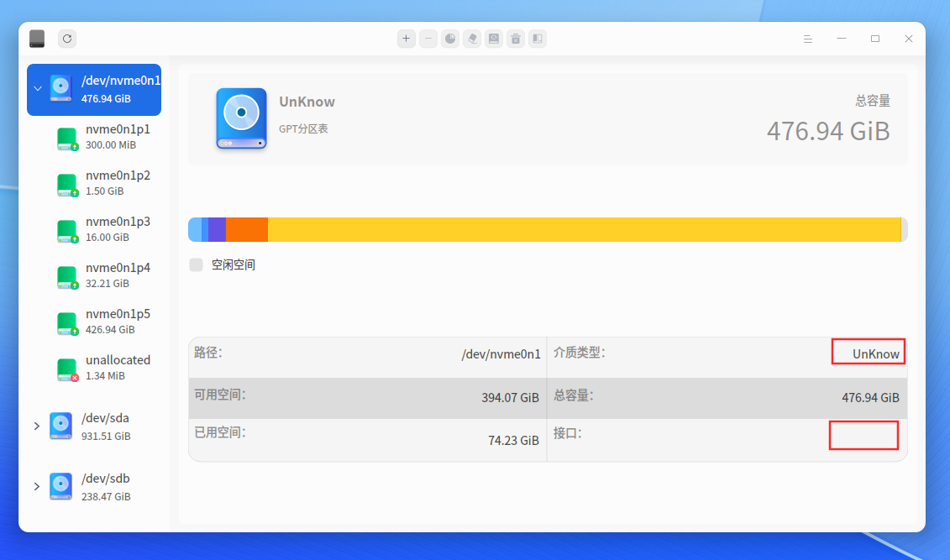950x560 pixels.
Task: Click the large UnKnow disk image
Action: [241, 118]
